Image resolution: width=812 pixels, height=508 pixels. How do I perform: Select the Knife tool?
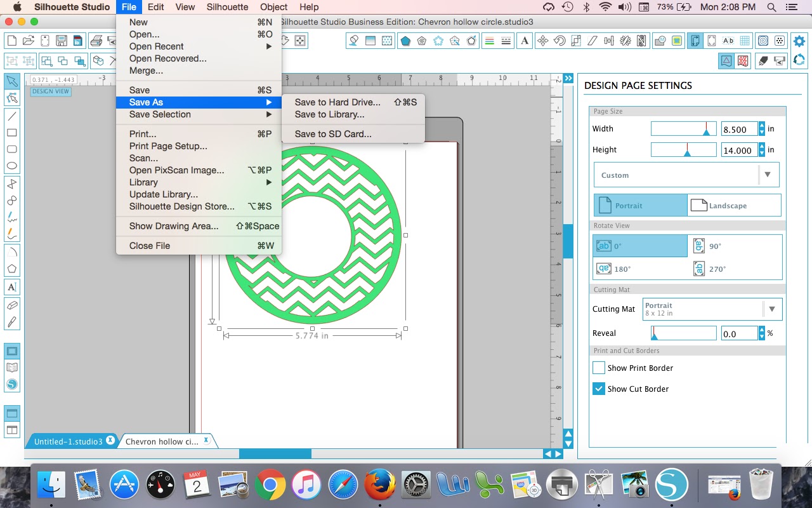11,321
